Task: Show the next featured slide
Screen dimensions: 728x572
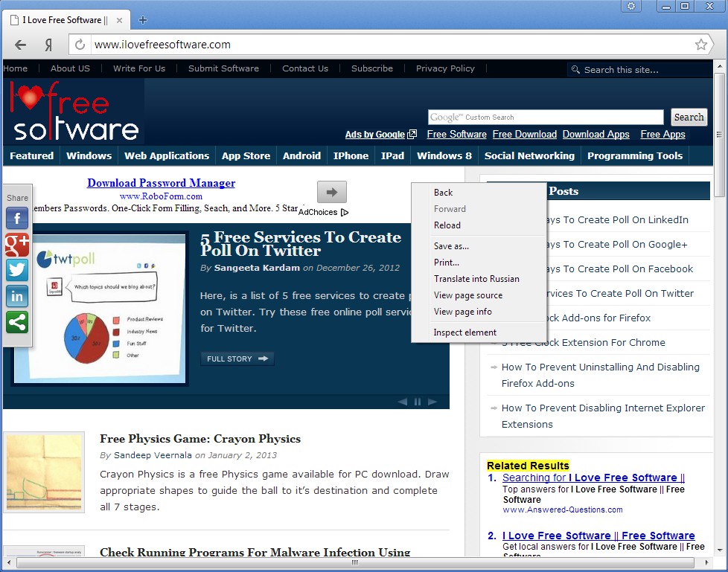Action: coord(432,402)
